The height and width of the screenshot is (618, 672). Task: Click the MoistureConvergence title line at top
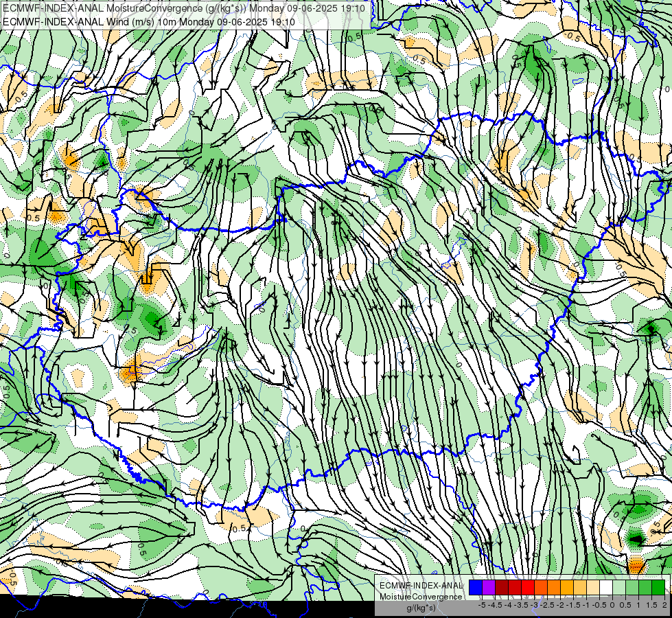coord(184,8)
